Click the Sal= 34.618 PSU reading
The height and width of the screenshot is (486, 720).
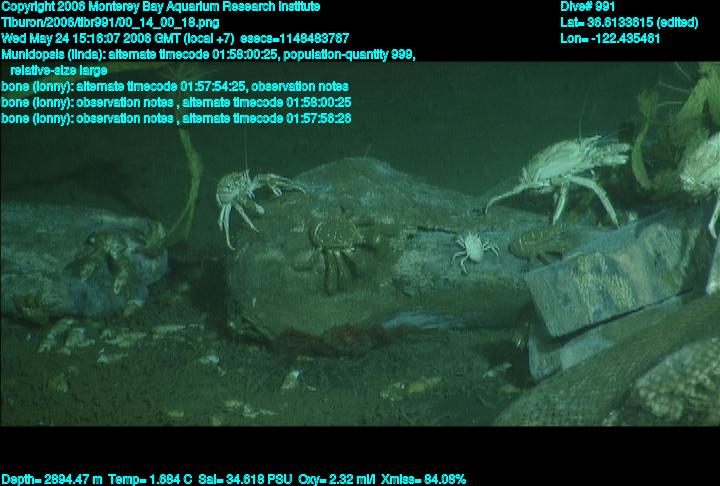point(245,479)
